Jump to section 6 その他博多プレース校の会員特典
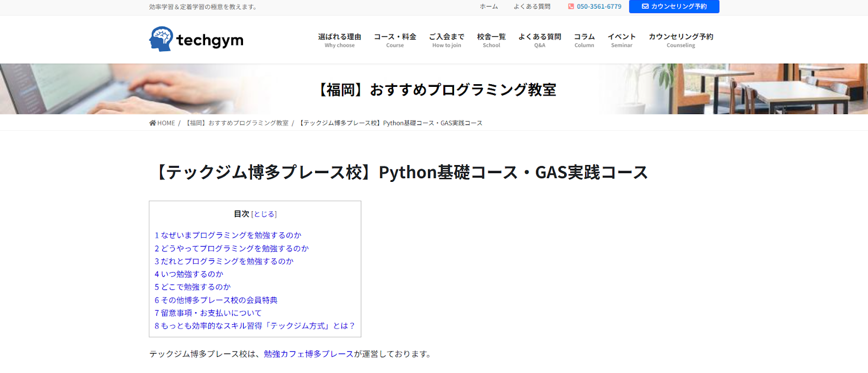 (216, 300)
